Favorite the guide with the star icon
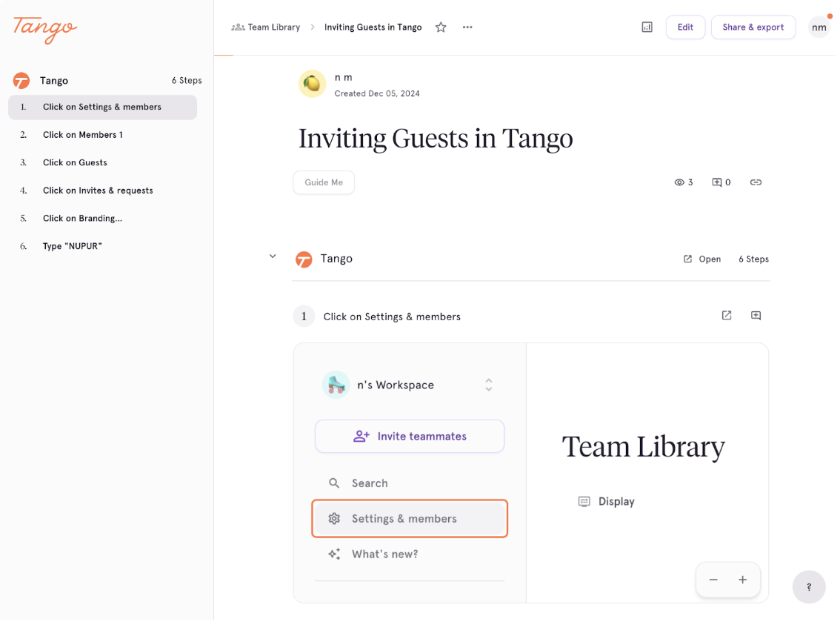Viewport: 840px width, 636px height. [x=441, y=27]
